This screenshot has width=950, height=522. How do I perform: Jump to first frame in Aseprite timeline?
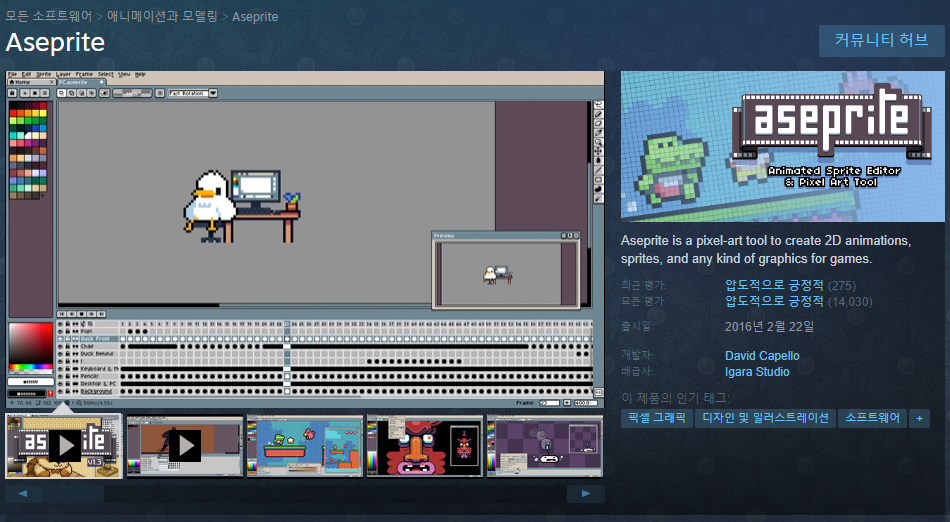pos(61,314)
